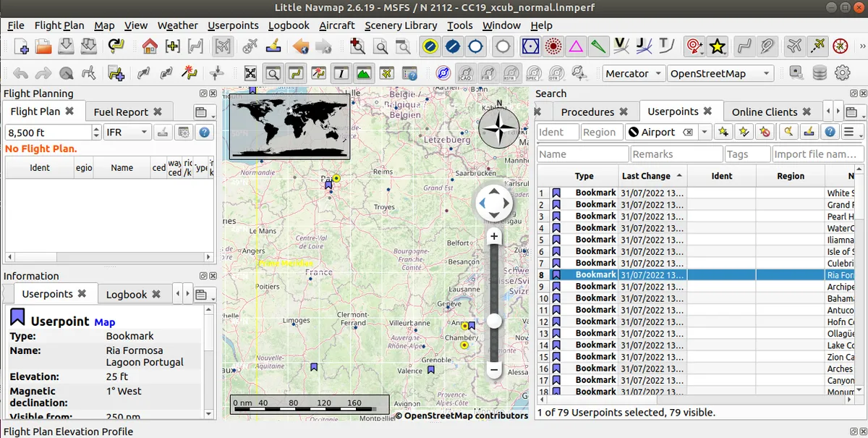Click the compass rose on map
The image size is (868, 438).
point(498,130)
